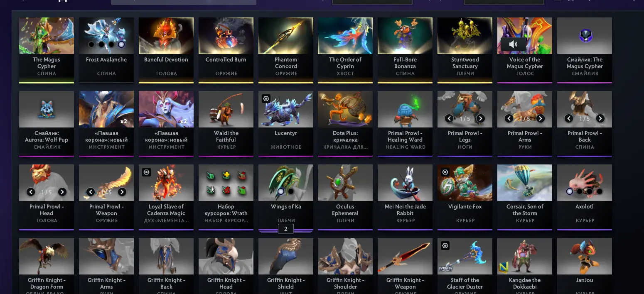Select the second style dot on Wings of Ka
This screenshot has height=294, width=644.
point(291,191)
